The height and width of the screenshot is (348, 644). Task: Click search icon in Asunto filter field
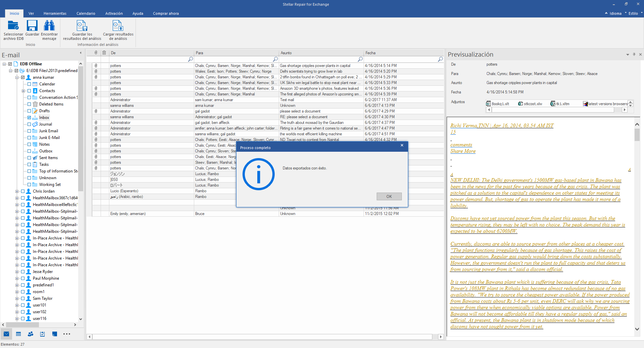[x=360, y=59]
